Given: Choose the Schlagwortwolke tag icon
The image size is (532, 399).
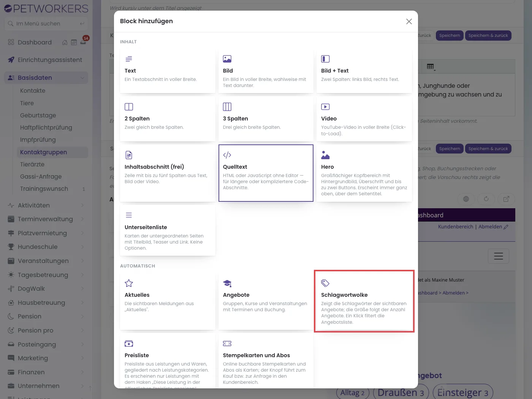Looking at the screenshot, I should pyautogui.click(x=325, y=283).
